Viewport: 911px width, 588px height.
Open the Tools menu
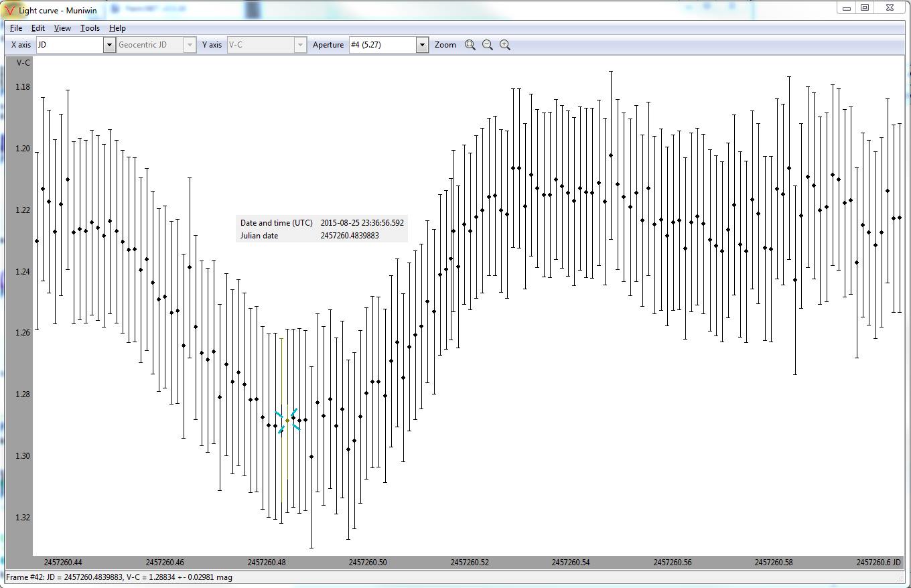90,28
